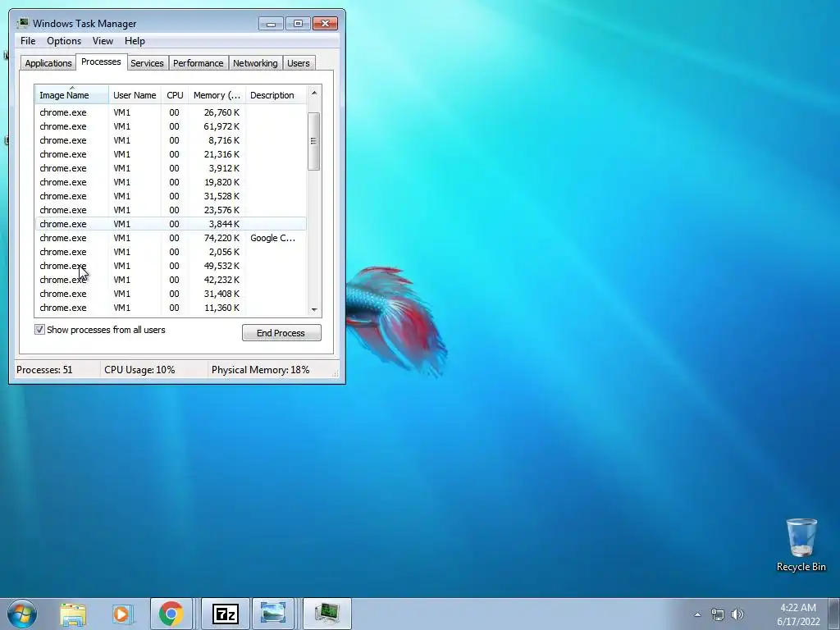The image size is (840, 630).
Task: Select chrome.exe row using 42,232 K
Action: click(x=171, y=280)
